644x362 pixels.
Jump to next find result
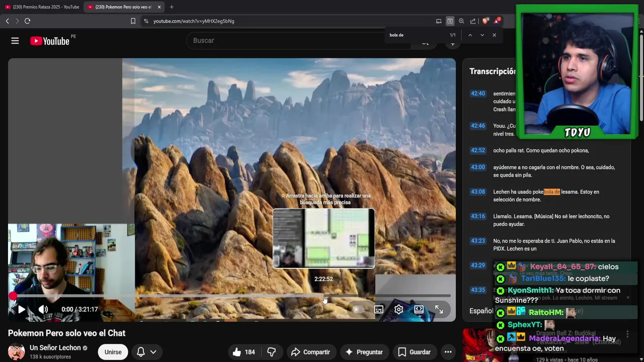482,35
